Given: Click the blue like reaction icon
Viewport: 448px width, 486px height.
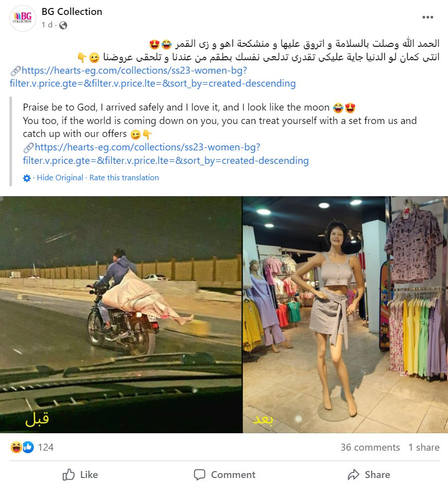Looking at the screenshot, I should click(x=28, y=447).
